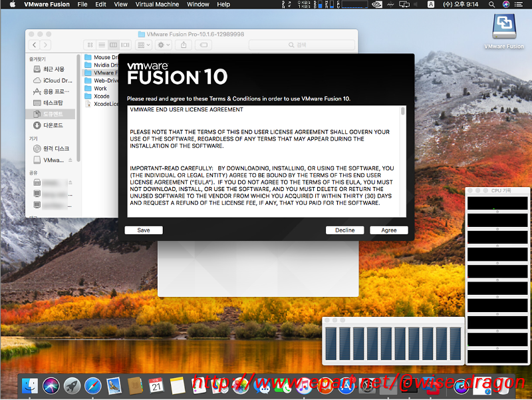This screenshot has width=532, height=400.
Task: Open Mail from the Dock
Action: 114,386
